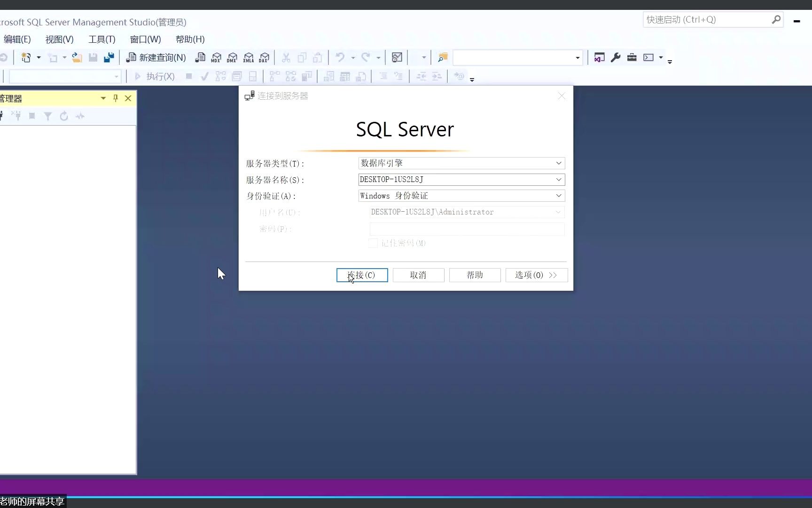
Task: Pin the Object Explorer panel
Action: tap(116, 98)
